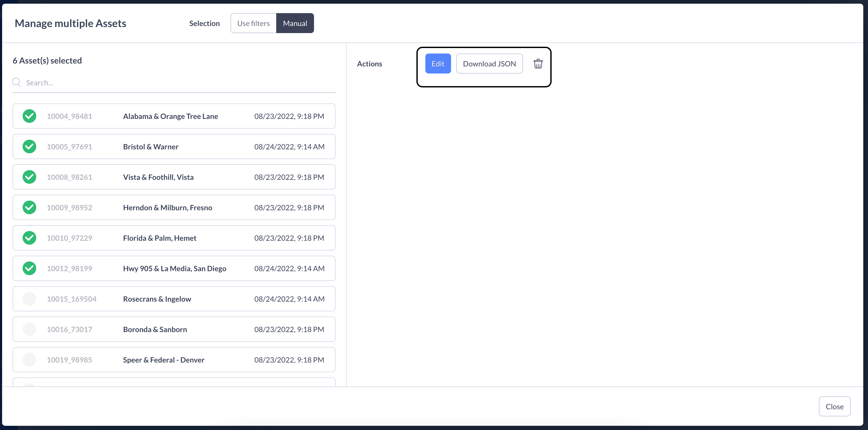Click asset ID 10015_169504 text

coord(71,299)
